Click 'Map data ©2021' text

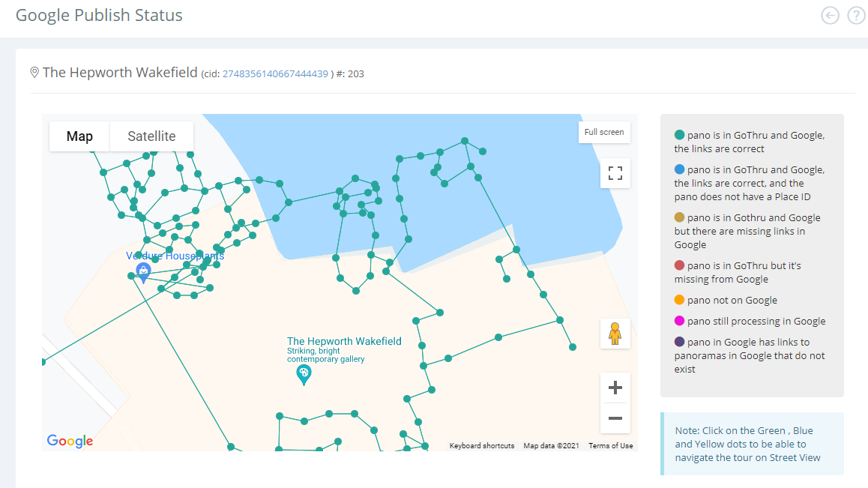click(552, 446)
